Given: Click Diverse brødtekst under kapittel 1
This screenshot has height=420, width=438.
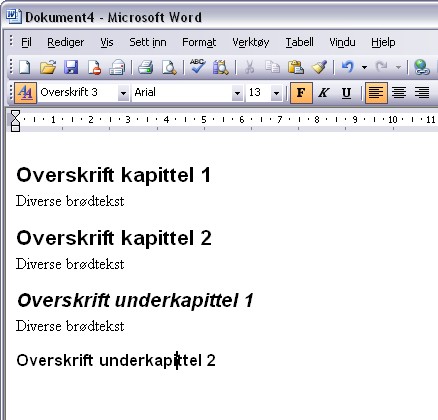Looking at the screenshot, I should pos(70,201).
